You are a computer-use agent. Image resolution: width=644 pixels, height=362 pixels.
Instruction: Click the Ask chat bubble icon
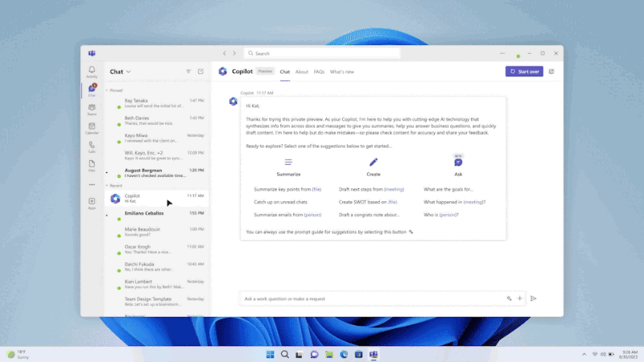[458, 162]
